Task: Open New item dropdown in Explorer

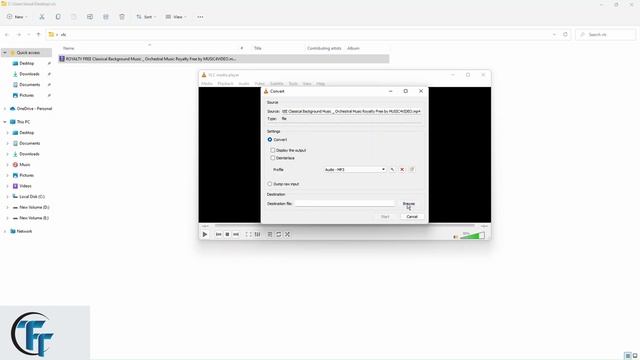Action: click(17, 17)
